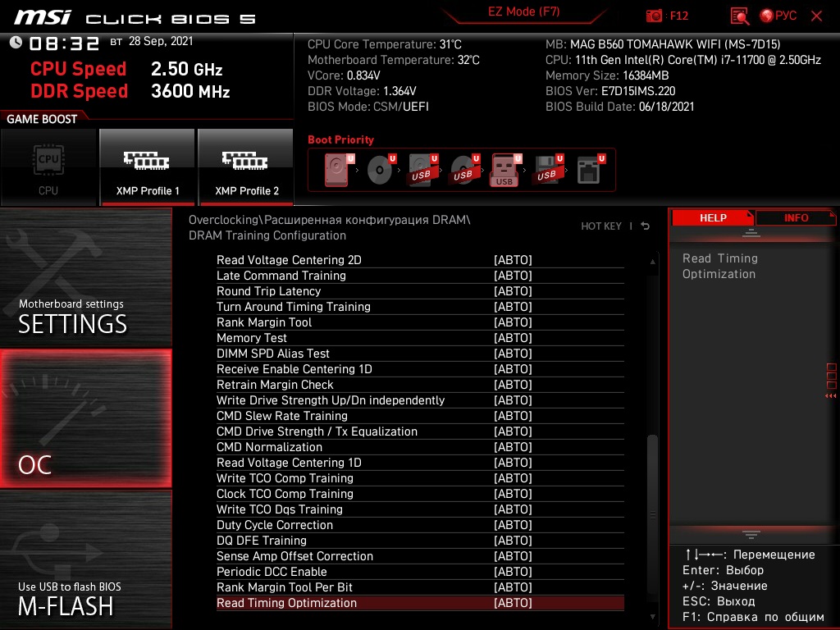This screenshot has height=630, width=840.
Task: Select CMD Normalization setting
Action: pos(420,447)
